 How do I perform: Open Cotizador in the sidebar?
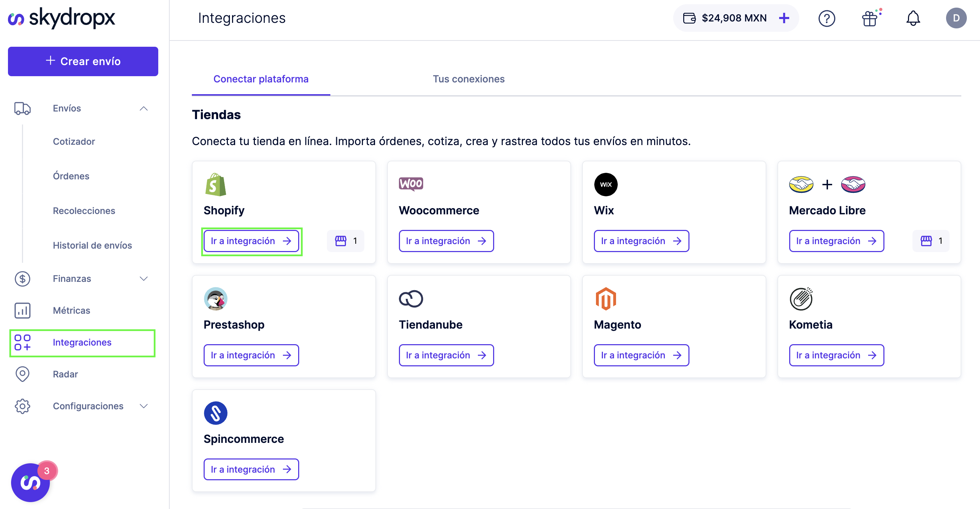click(74, 142)
